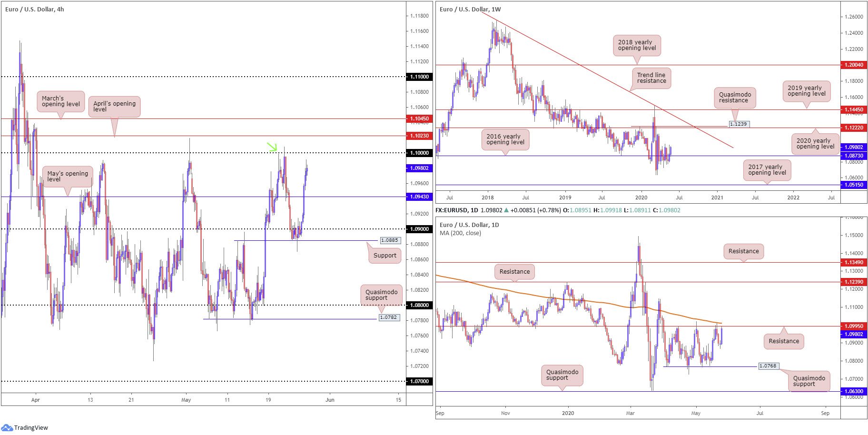Image resolution: width=868 pixels, height=435 pixels.
Task: Click the 1.08730 blue price tag
Action: point(854,156)
